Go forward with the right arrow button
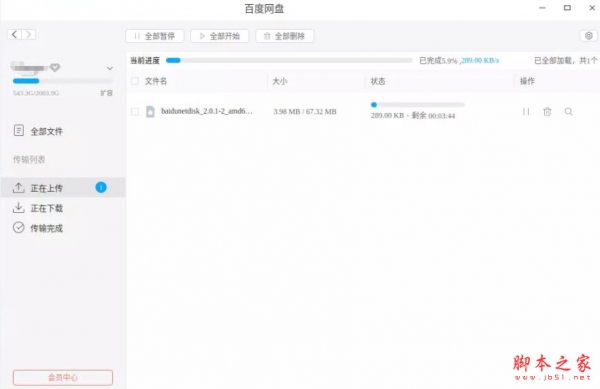The image size is (600, 389). (29, 34)
